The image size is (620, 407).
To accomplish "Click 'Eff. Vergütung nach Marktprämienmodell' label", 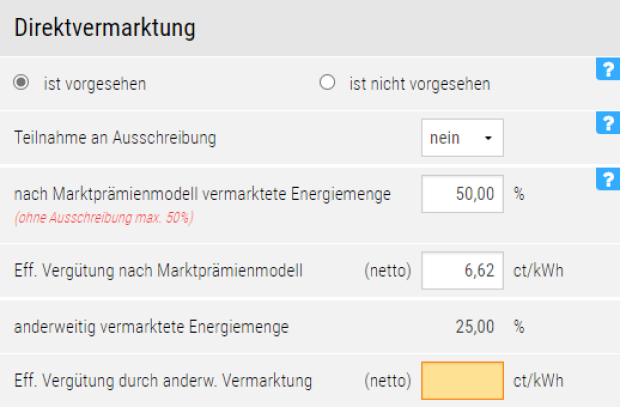I will 158,269.
